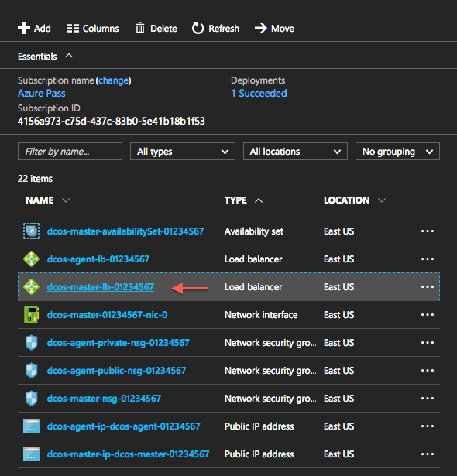Click the 'Essentials' section label
Viewport: 457px width, 476px height.
(37, 57)
